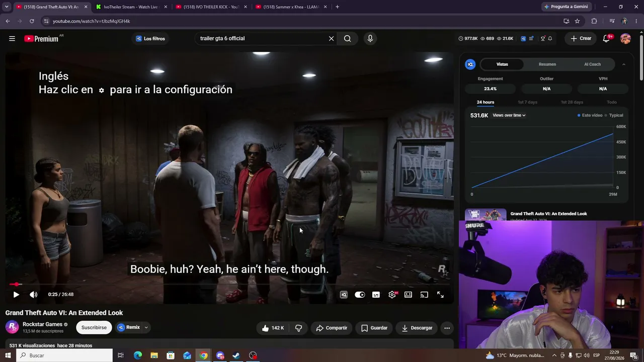Switch to the Sammer x Khea tab
644x362 pixels.
pos(291,7)
